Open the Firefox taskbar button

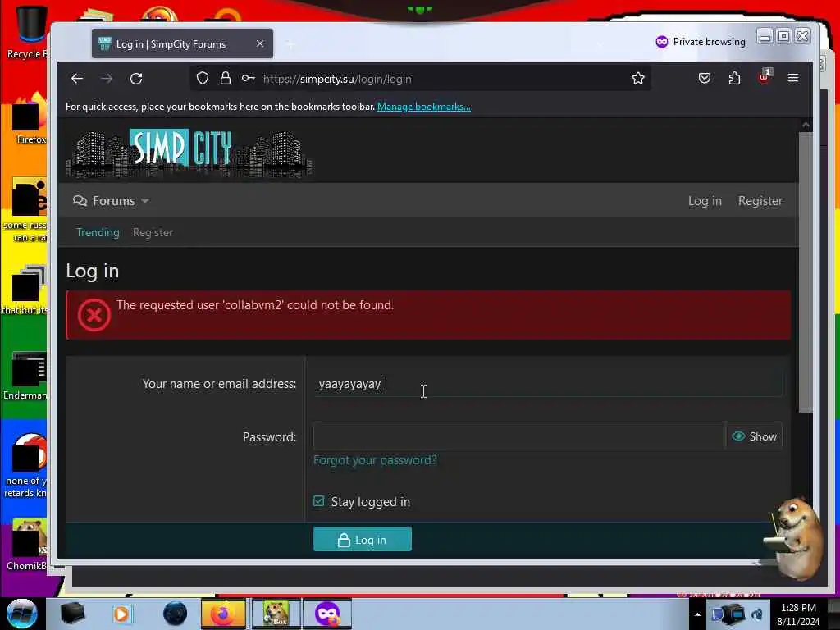click(x=223, y=614)
